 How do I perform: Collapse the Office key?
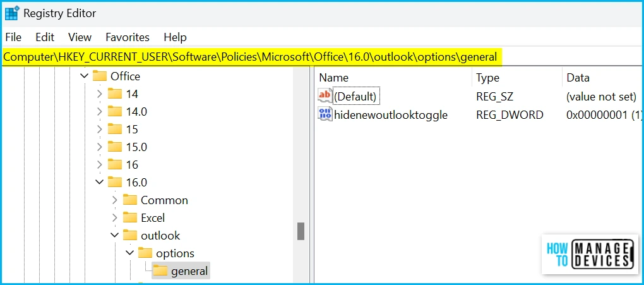click(x=84, y=76)
